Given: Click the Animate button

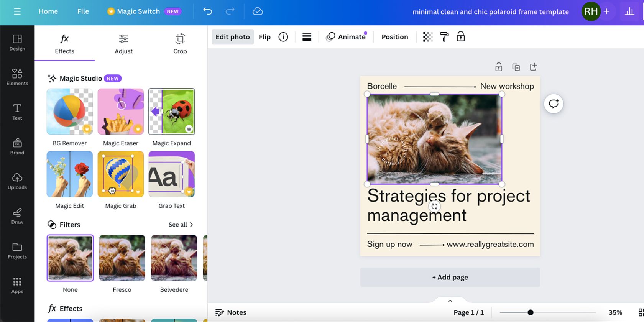Looking at the screenshot, I should point(347,37).
